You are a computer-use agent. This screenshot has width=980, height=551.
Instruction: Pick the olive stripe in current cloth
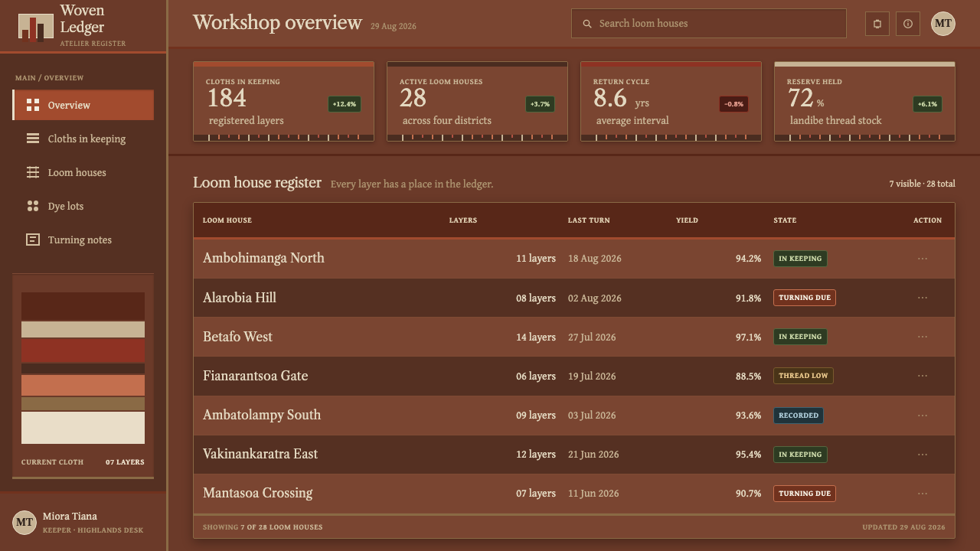[x=83, y=404]
